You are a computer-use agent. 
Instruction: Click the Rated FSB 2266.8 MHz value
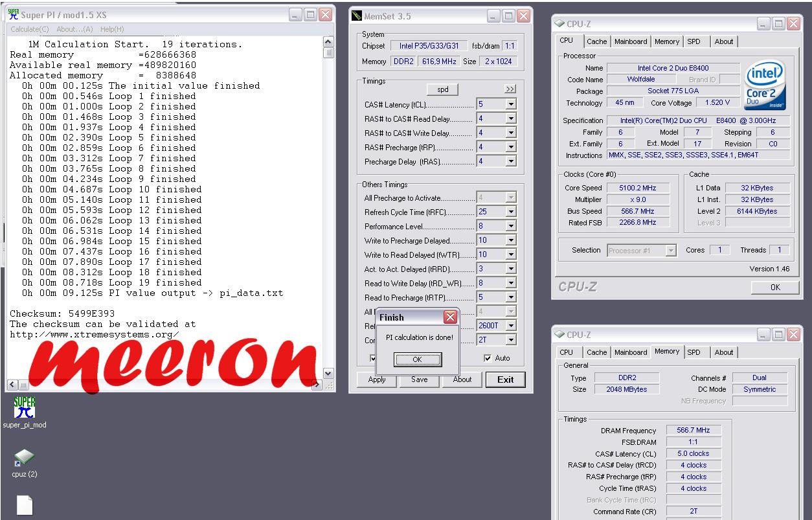pos(637,223)
